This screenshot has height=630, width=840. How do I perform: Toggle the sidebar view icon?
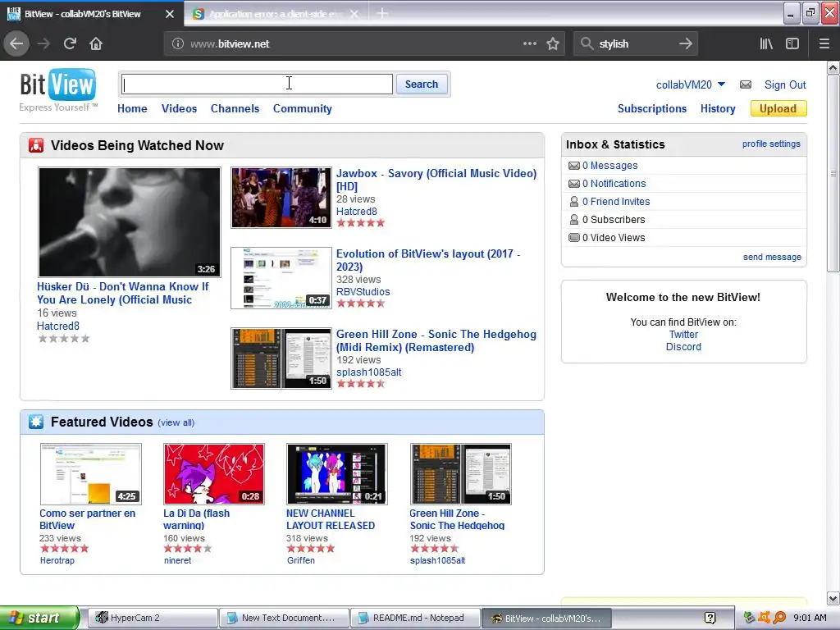click(x=792, y=43)
